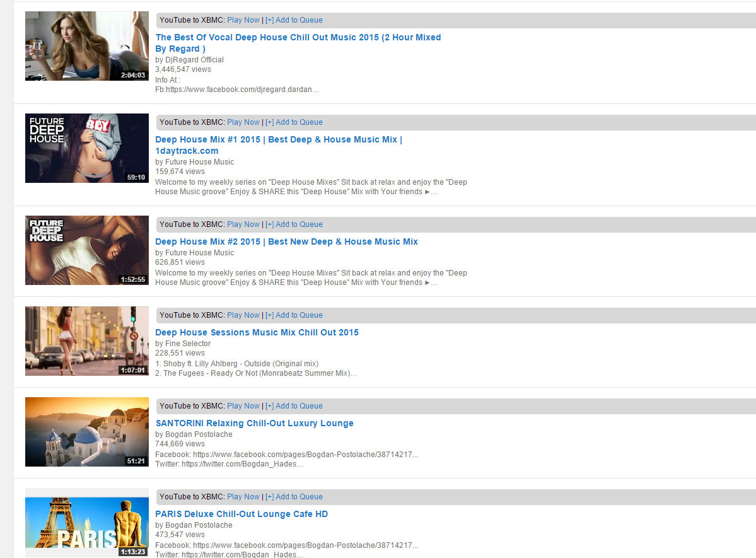Click Play Now for Deep House Mix #1 2015
The height and width of the screenshot is (558, 756).
[x=243, y=122]
